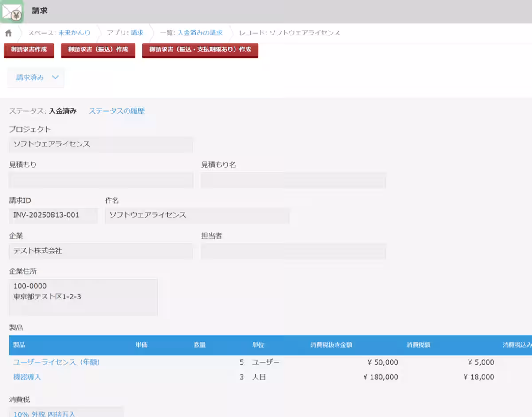Select the 請求ID field INV-20250813-001
The width and height of the screenshot is (532, 417).
pos(53,215)
